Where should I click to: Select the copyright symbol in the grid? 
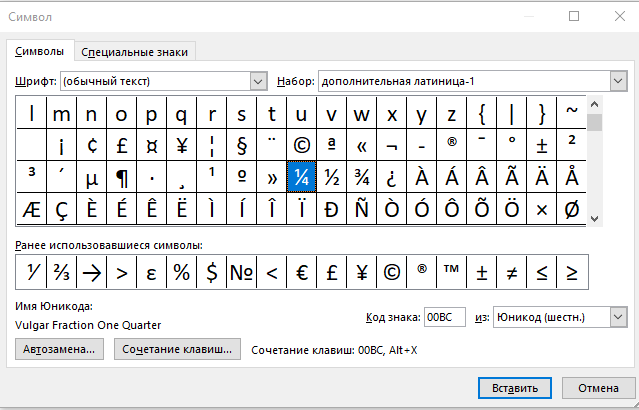302,145
